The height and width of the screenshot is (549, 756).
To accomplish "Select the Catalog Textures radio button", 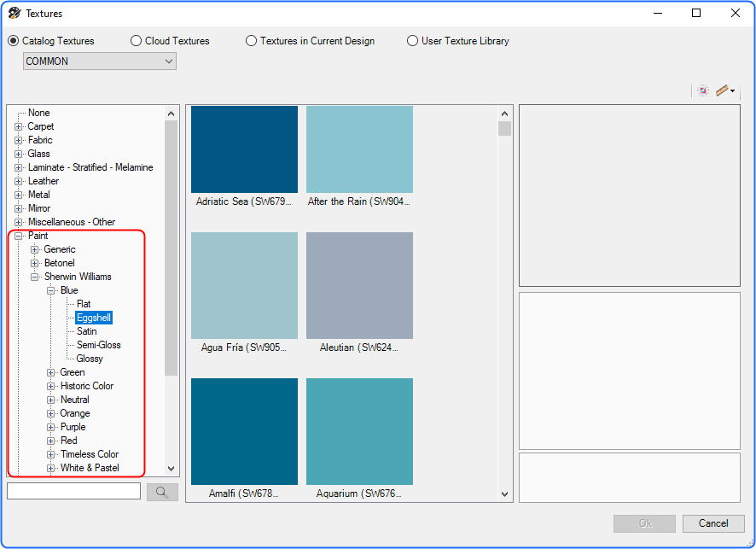I will 14,41.
